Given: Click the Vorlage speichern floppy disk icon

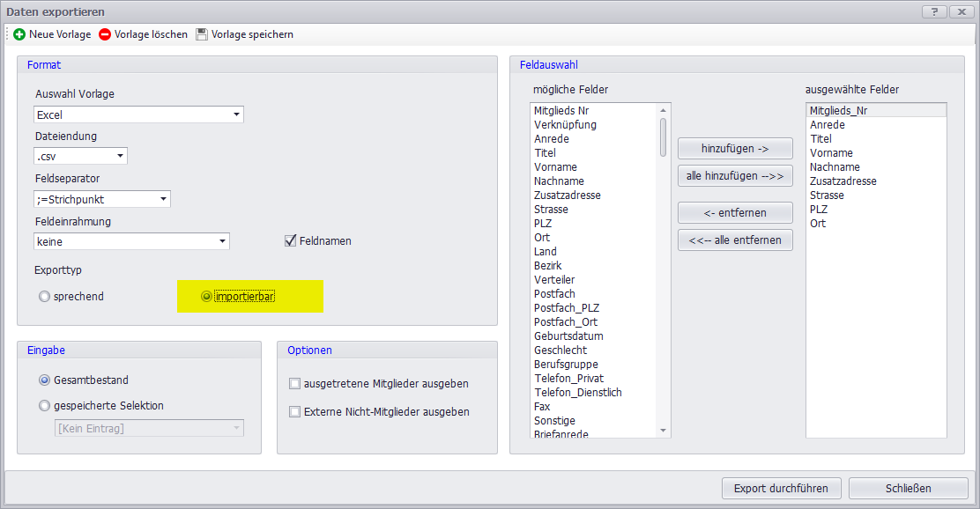Looking at the screenshot, I should pos(202,34).
